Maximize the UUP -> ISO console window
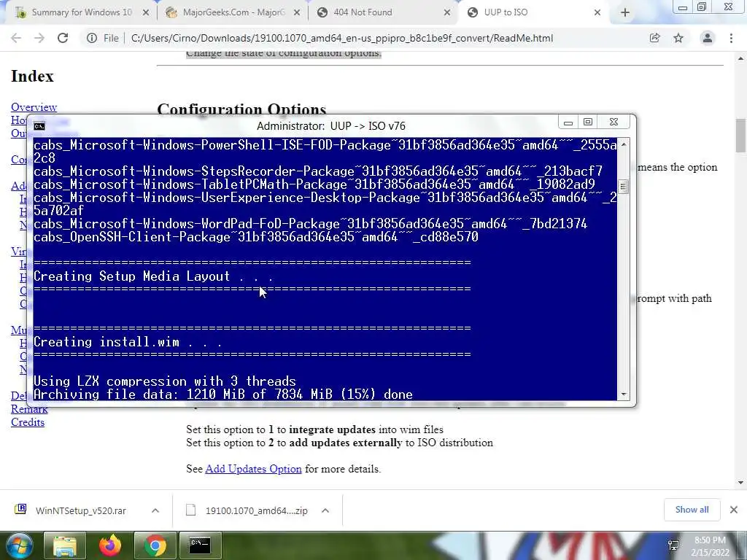The width and height of the screenshot is (747, 560). point(588,122)
